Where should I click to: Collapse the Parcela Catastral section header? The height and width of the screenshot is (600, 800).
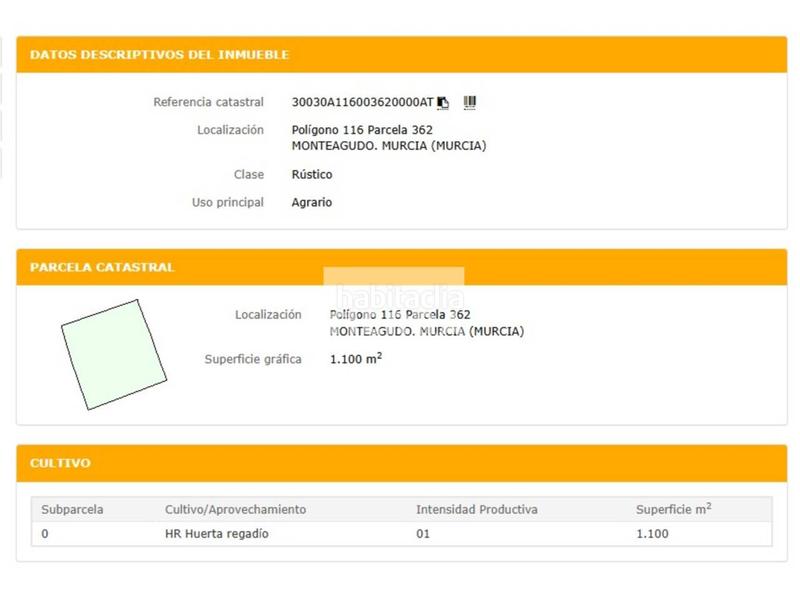[103, 268]
